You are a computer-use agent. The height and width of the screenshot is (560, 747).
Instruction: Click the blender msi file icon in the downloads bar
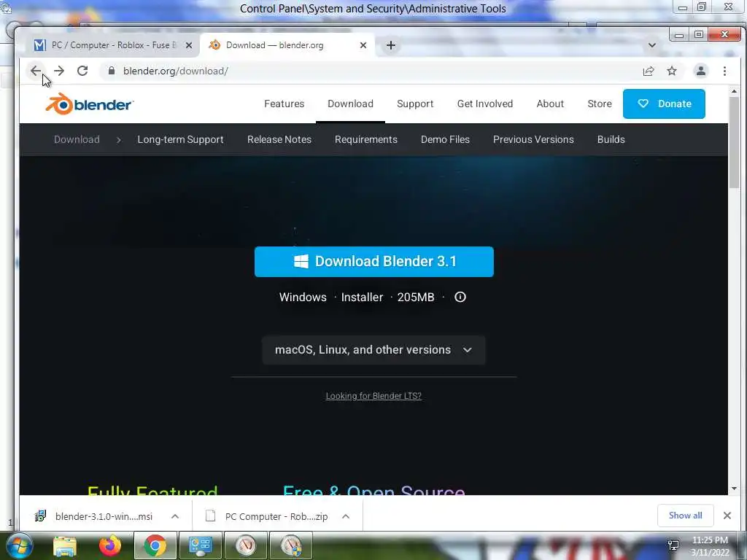[41, 516]
